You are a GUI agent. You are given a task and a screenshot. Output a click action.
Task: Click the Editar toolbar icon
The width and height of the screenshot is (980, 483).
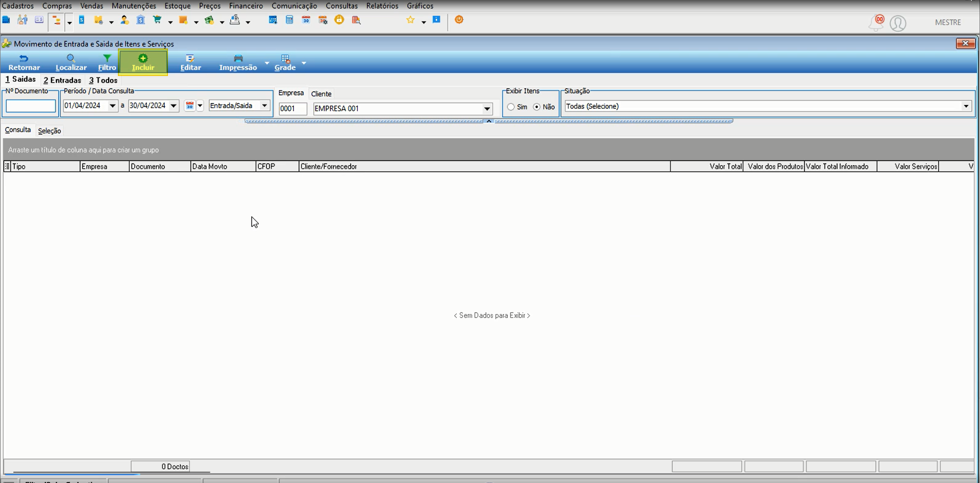[x=190, y=58]
